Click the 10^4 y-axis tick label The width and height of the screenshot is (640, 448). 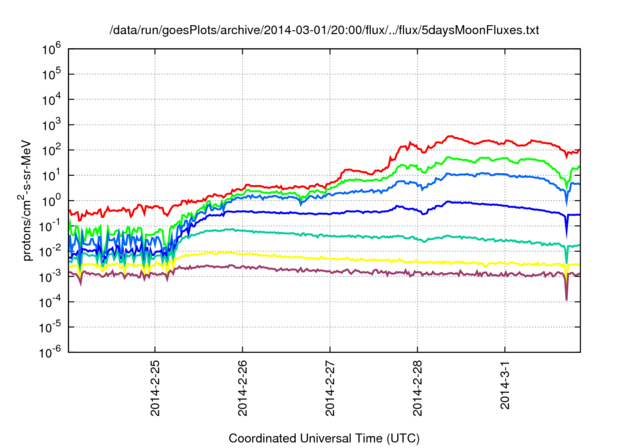(x=51, y=100)
